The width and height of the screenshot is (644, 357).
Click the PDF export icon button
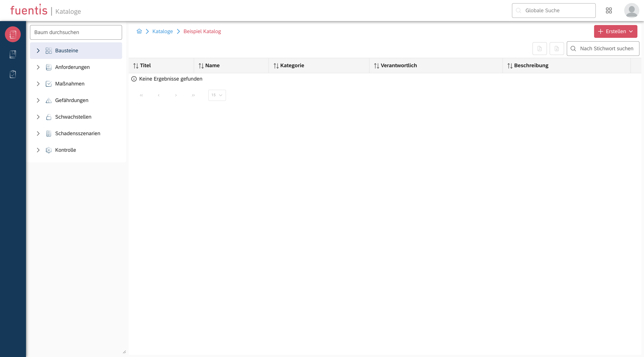[x=539, y=48]
